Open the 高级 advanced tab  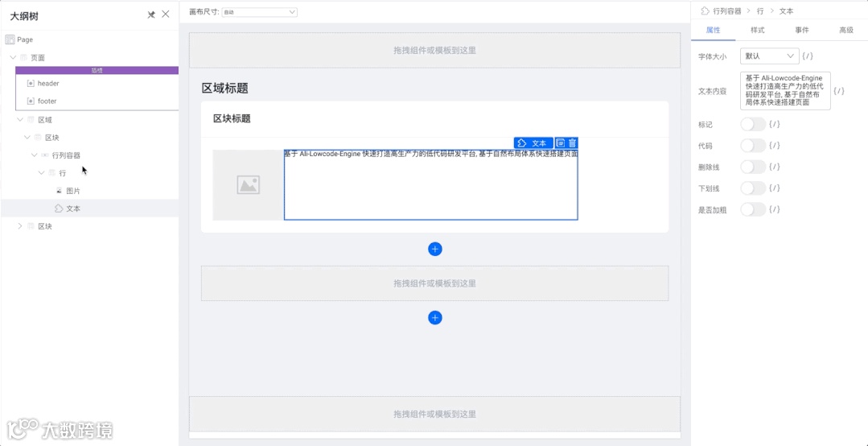(x=845, y=31)
